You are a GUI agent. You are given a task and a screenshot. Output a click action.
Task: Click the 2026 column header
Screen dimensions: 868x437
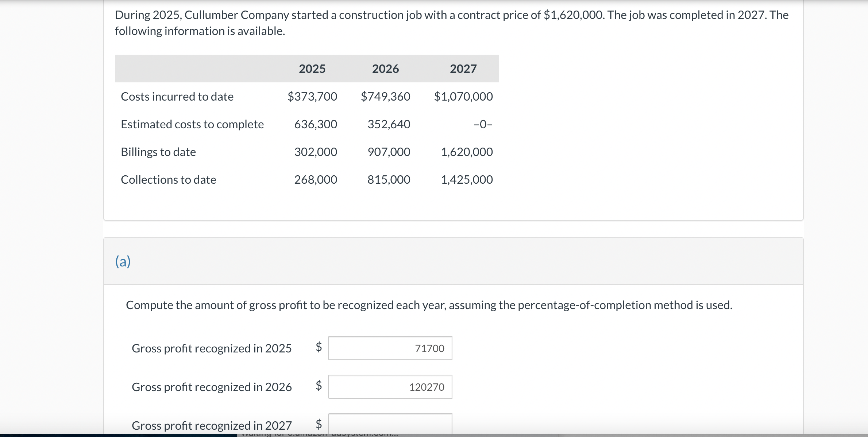[x=385, y=69]
